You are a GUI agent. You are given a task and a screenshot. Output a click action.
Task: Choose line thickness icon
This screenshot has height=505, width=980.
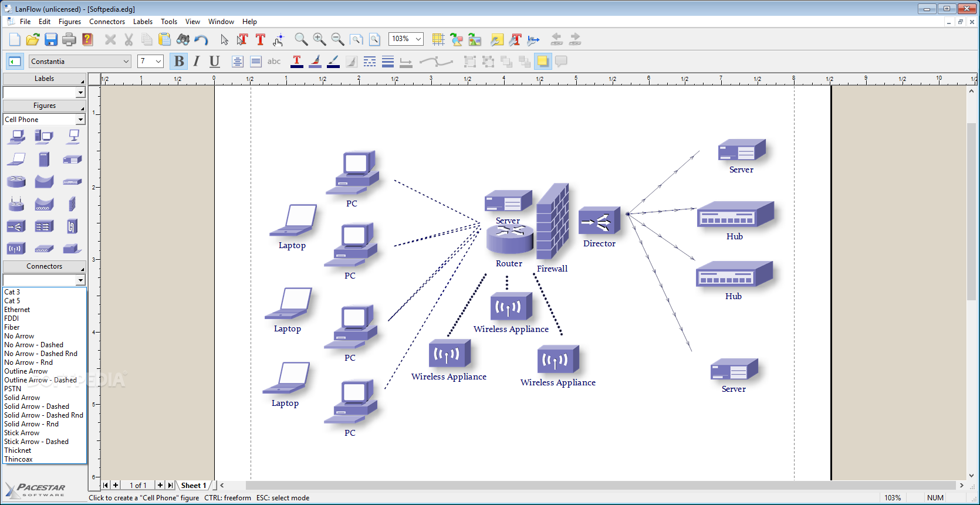pyautogui.click(x=388, y=61)
